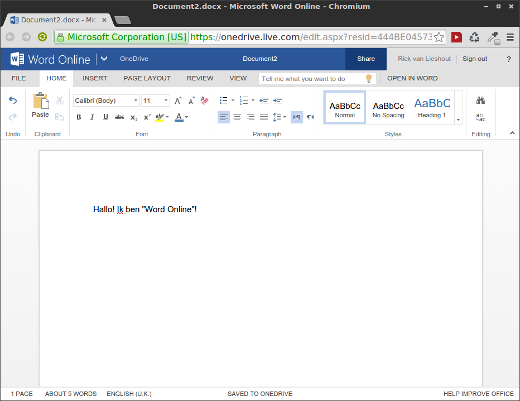Click the Share button
520x401 pixels.
[366, 59]
